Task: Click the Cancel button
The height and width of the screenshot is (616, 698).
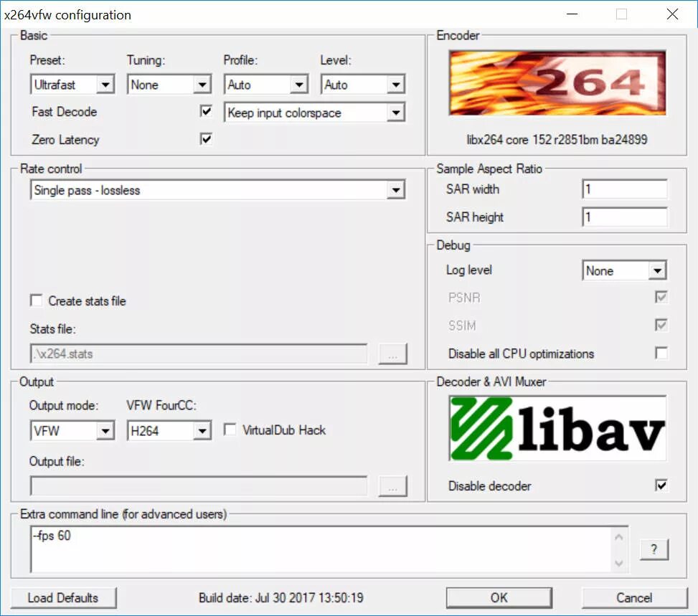Action: (634, 597)
